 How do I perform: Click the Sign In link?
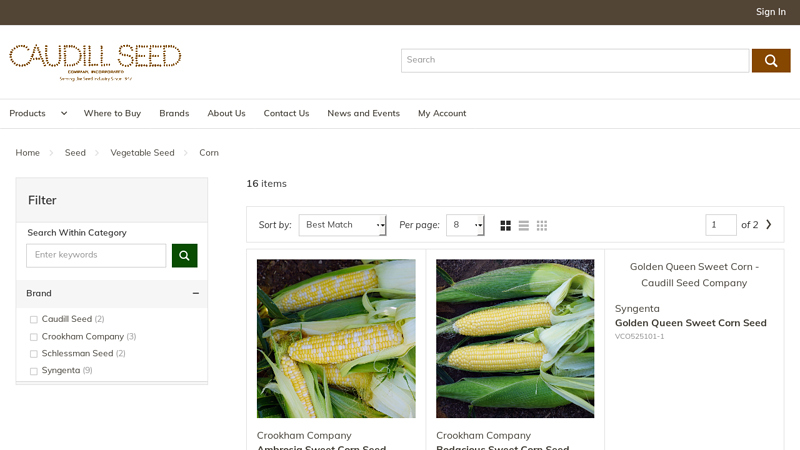pos(770,12)
